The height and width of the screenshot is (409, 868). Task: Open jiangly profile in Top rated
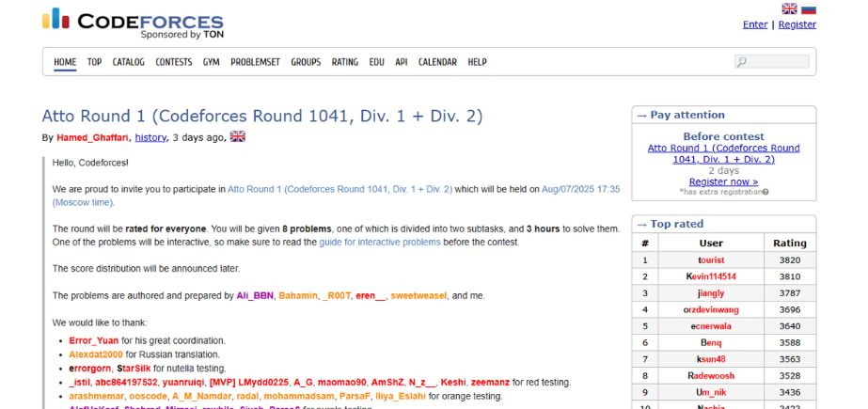pyautogui.click(x=711, y=293)
